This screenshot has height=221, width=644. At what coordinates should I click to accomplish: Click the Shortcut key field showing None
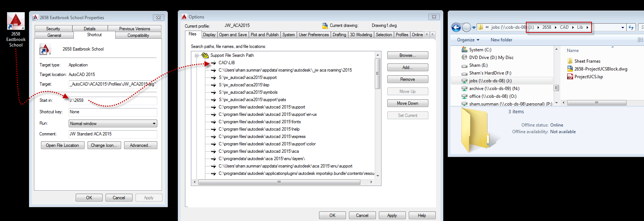point(113,112)
